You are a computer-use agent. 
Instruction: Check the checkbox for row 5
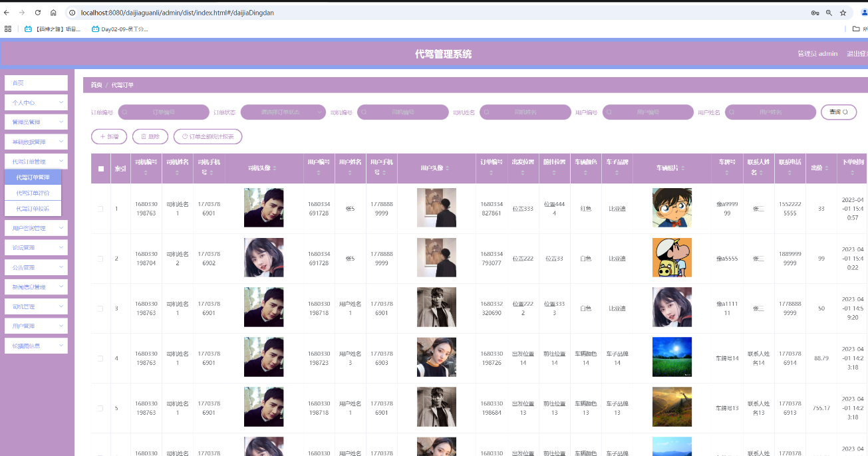(101, 408)
